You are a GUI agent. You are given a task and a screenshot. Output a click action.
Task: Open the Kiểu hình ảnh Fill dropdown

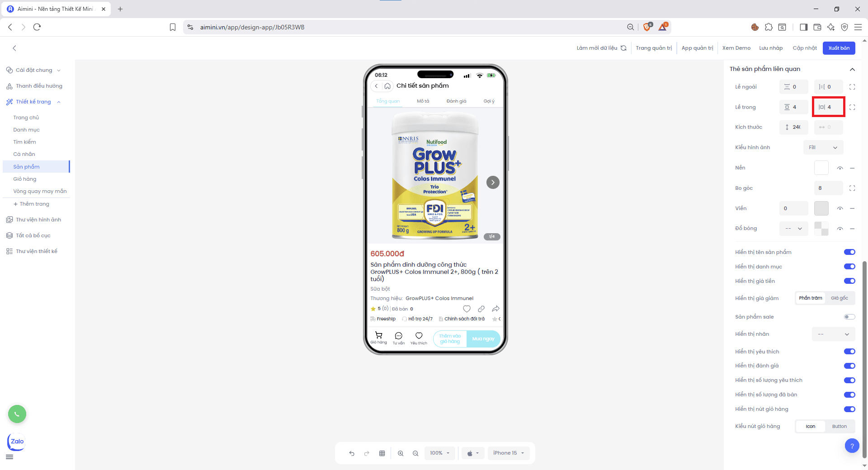[823, 147]
